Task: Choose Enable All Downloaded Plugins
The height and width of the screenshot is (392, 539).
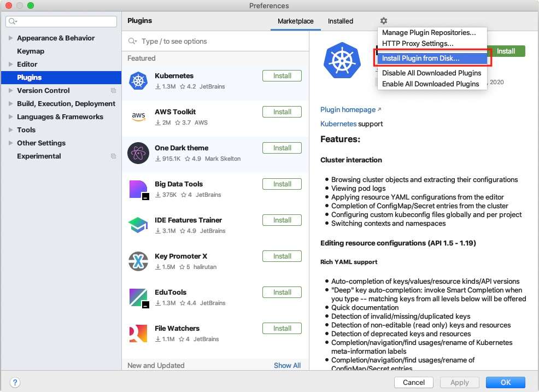Action: (432, 84)
